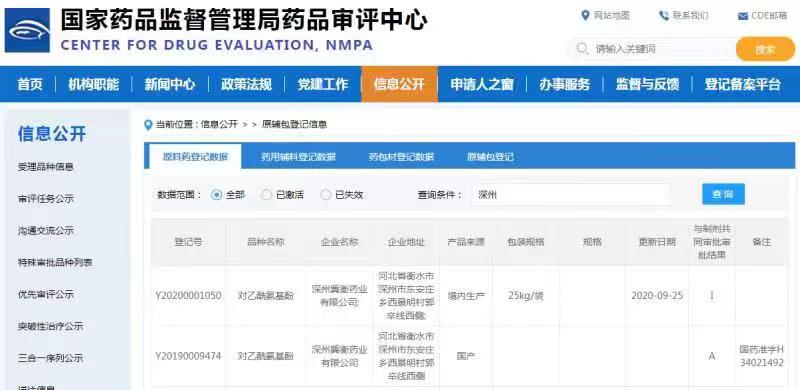Click the CDE logo icon
Screen dimensions: 800x390
28,30
